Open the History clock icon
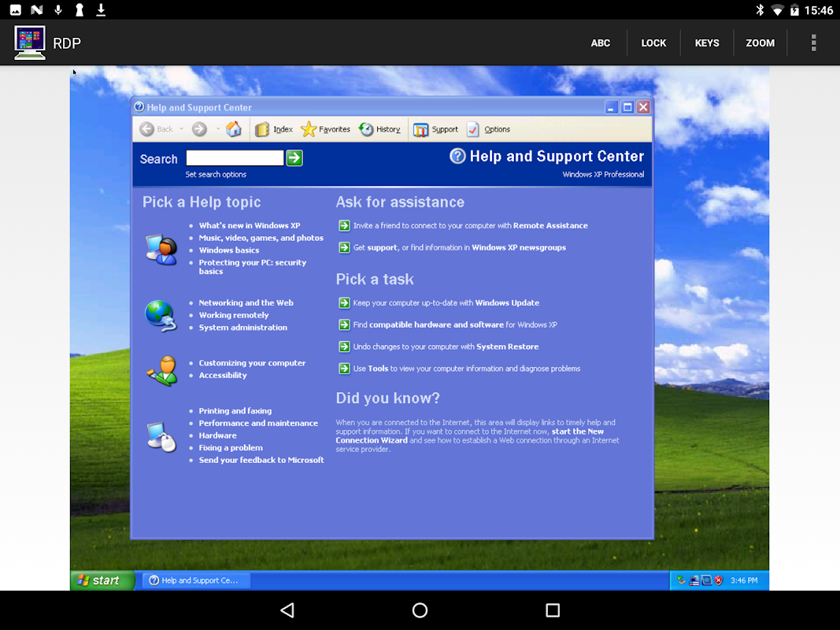This screenshot has height=630, width=840. 366,129
